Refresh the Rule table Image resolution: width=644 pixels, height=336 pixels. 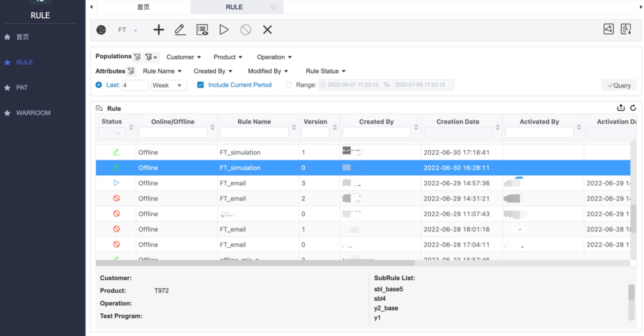point(633,108)
